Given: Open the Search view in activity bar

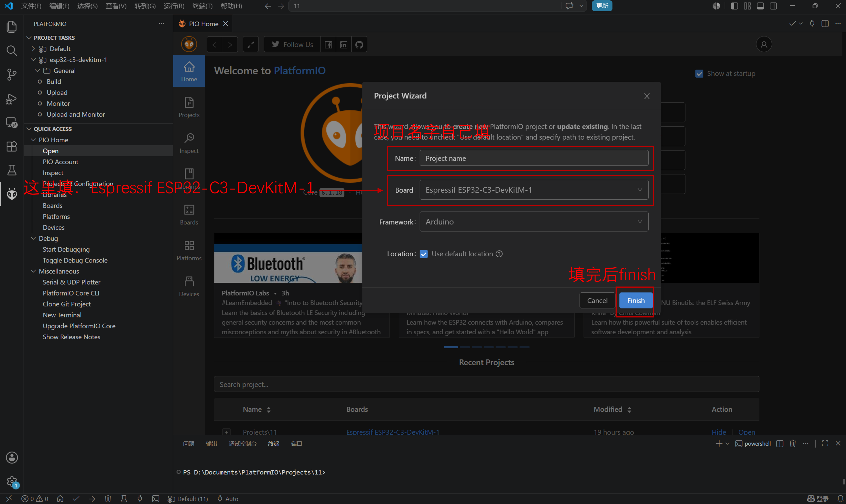Looking at the screenshot, I should point(12,51).
